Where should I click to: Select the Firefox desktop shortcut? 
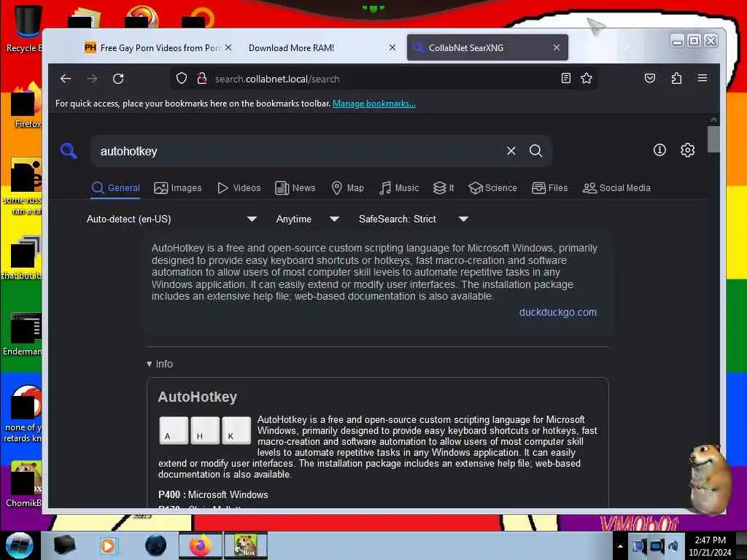pyautogui.click(x=25, y=107)
